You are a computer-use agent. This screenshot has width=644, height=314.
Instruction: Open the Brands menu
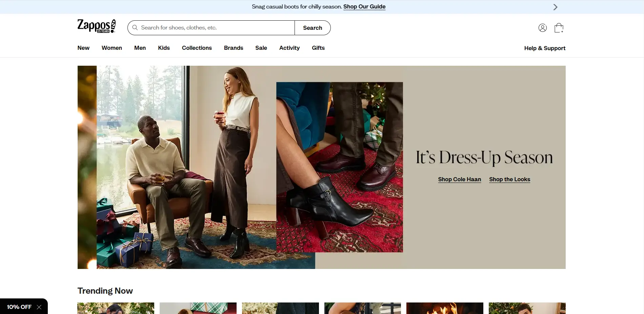pos(234,48)
